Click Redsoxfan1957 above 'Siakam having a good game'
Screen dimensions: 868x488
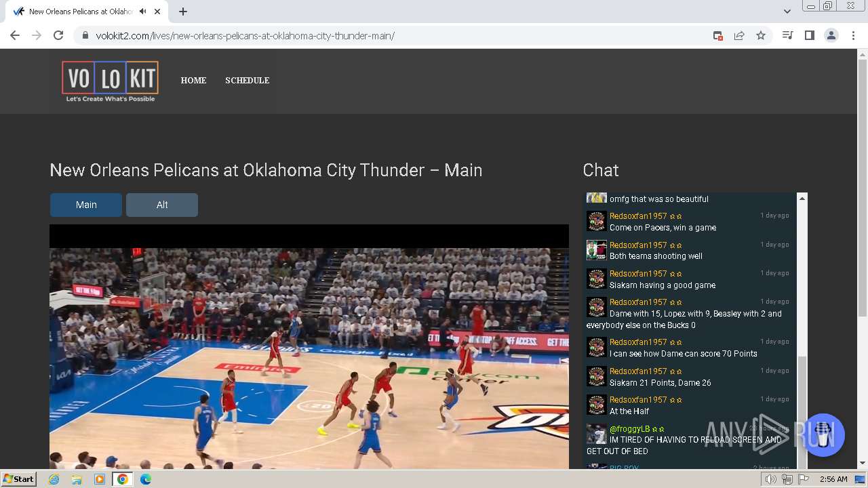click(638, 273)
